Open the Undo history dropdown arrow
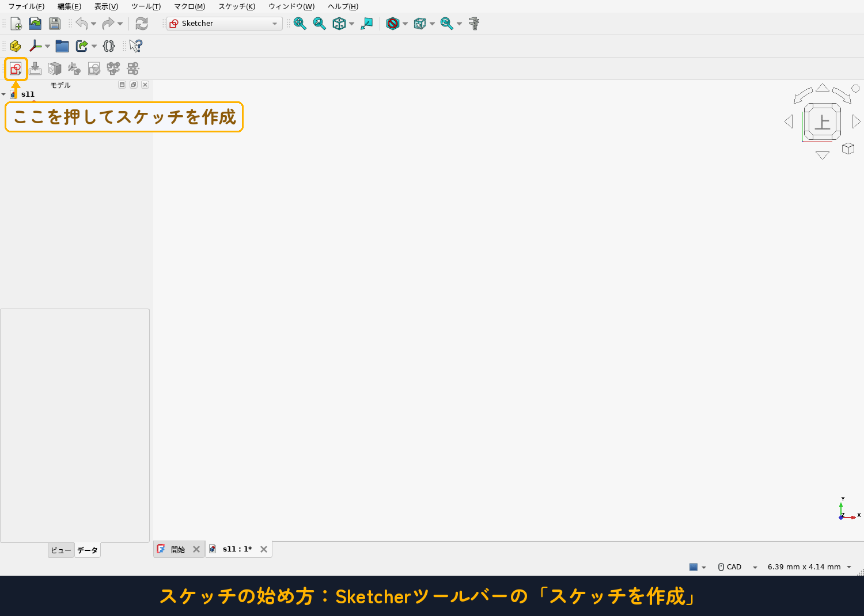Screen dimensions: 864x616 (93, 24)
